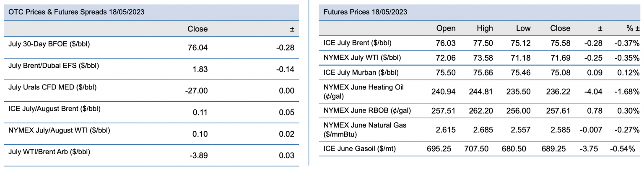Click the ICE June Gasoil row label
The height and width of the screenshot is (171, 644).
(x=360, y=148)
